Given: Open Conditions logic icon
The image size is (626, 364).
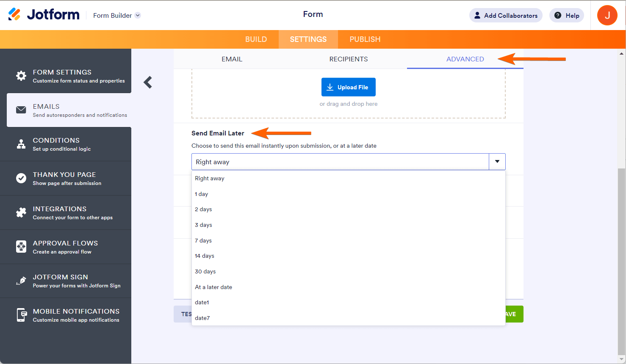Looking at the screenshot, I should point(21,144).
